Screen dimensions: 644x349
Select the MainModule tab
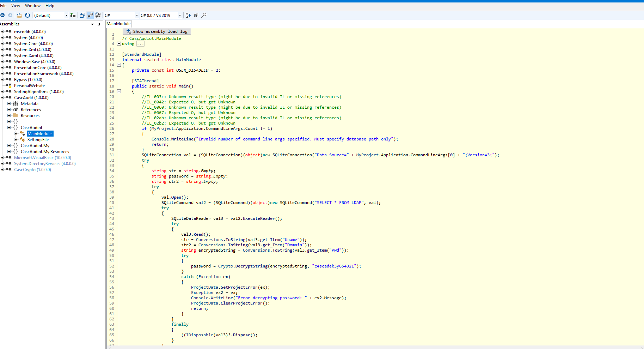118,24
